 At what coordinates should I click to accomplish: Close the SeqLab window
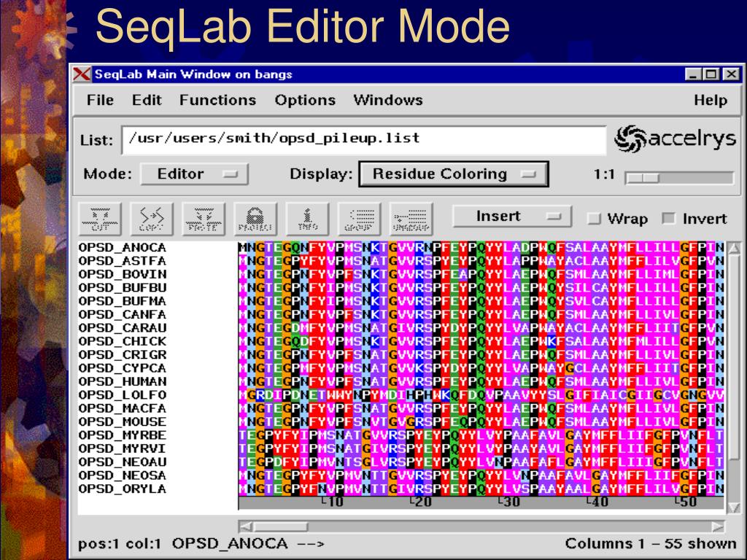point(731,74)
